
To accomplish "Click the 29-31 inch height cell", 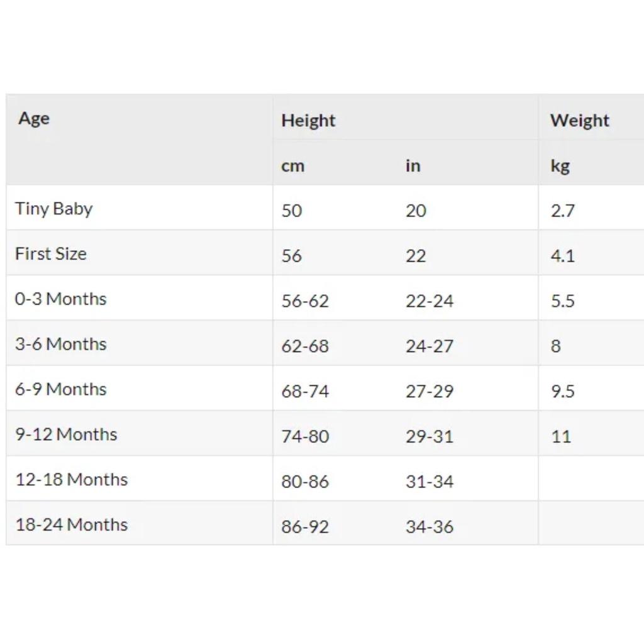I will (x=430, y=436).
